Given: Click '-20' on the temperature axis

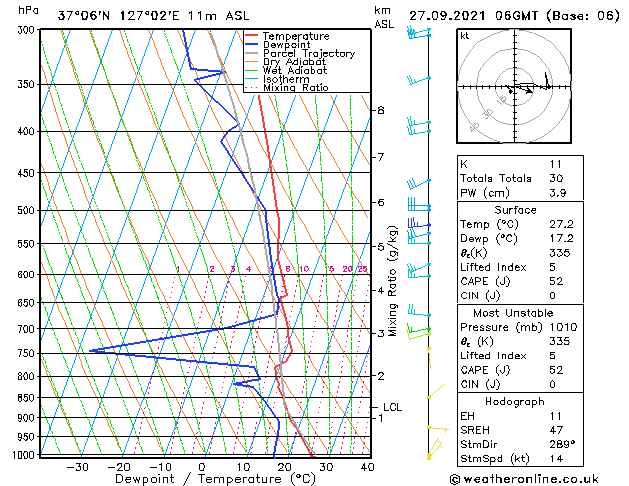Looking at the screenshot, I should 119,467.
